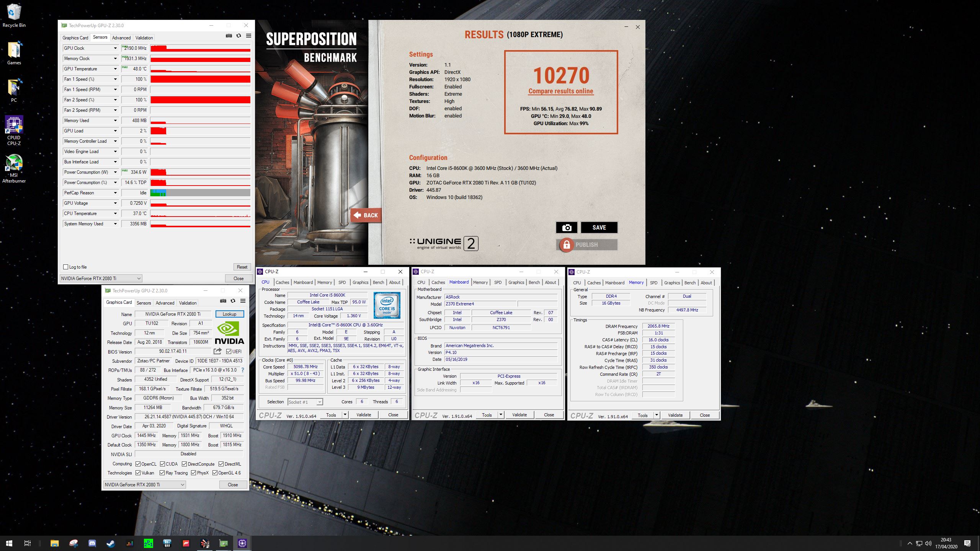
Task: Open the Caches tab in CPU-Z CPU window
Action: pyautogui.click(x=283, y=282)
